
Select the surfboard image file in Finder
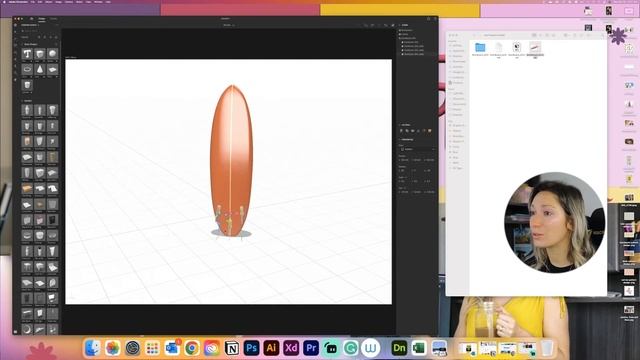point(535,47)
